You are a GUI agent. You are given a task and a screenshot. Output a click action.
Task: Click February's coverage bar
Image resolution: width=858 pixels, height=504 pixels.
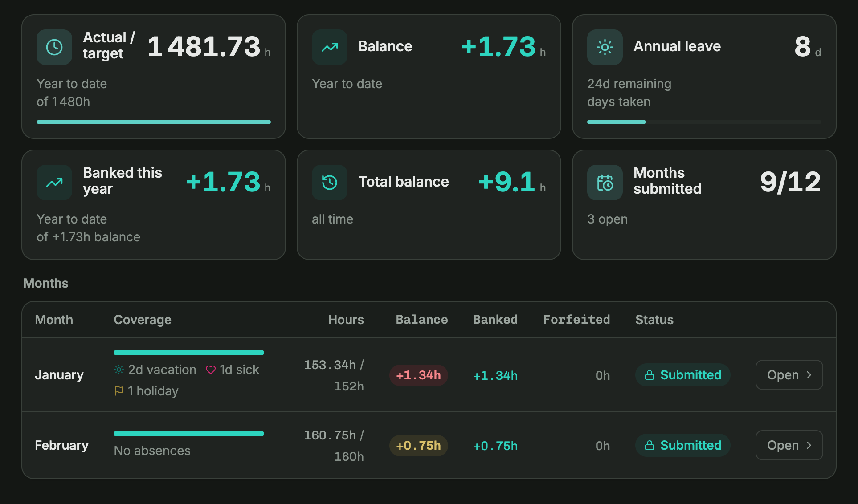point(189,434)
